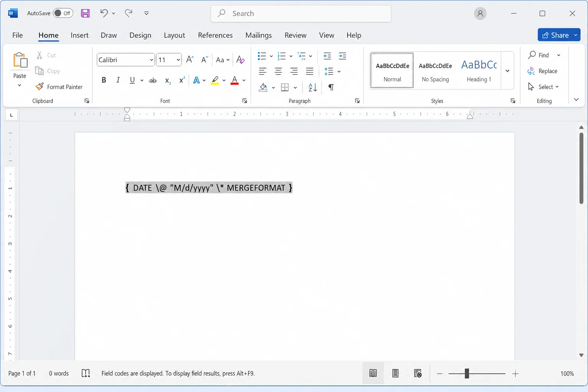Click the 100% zoom level
Viewport: 588px width, 392px height.
tap(567, 374)
